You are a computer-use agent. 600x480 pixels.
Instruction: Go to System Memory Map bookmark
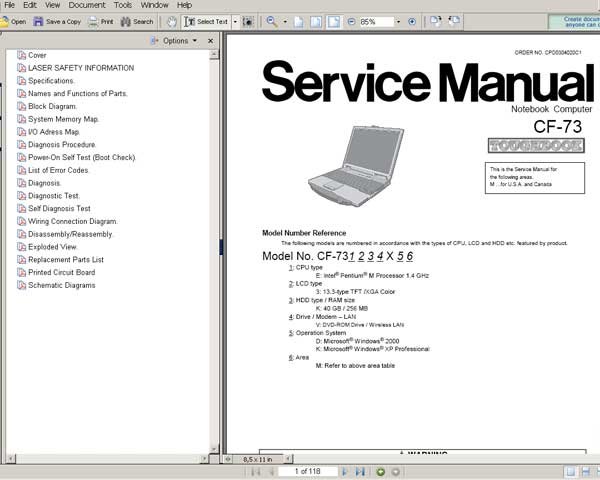pos(63,119)
